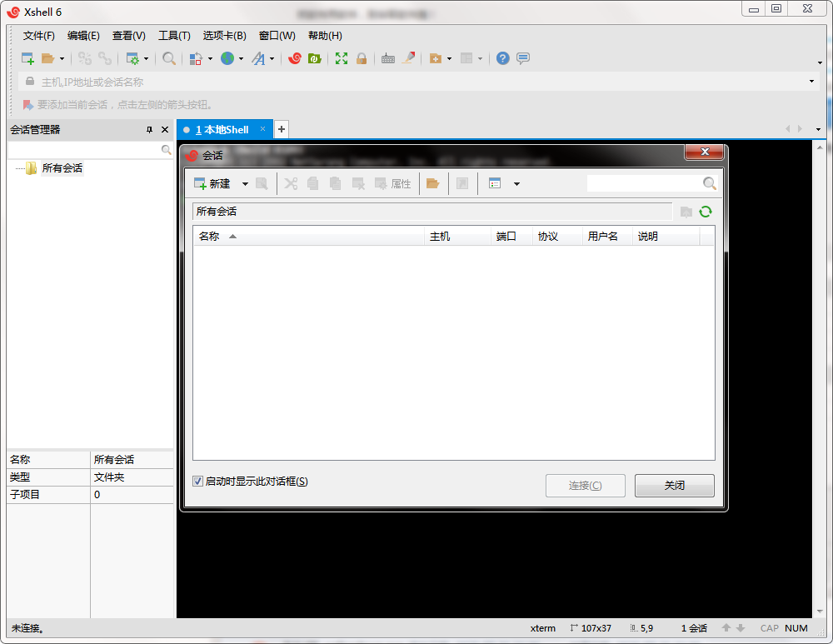Toggle 启动时显示此对话框 checkbox

click(x=197, y=482)
